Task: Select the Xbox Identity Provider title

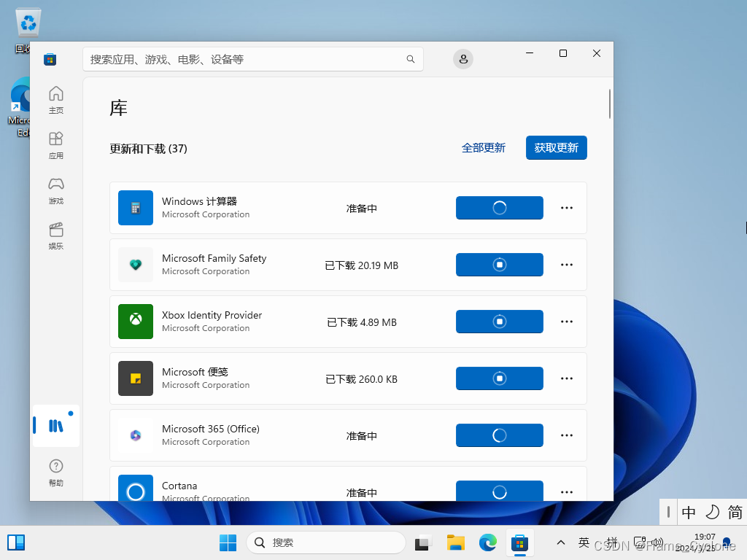Action: 212,315
